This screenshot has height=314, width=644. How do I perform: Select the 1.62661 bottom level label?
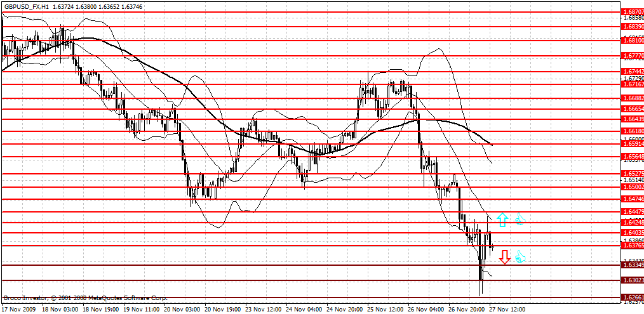633,298
